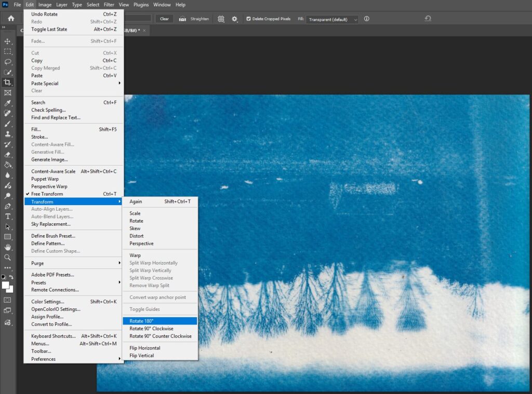
Task: Click the foreground color swatch
Action: (5, 285)
